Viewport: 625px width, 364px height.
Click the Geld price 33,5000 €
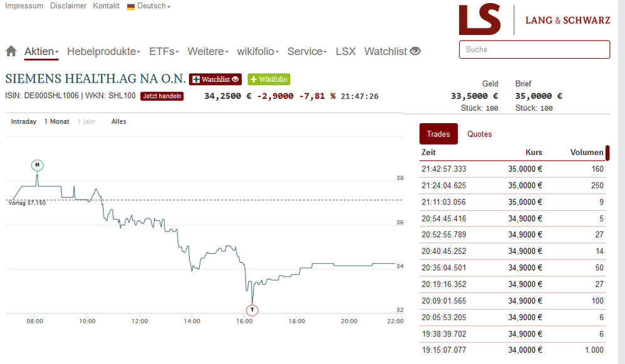click(x=474, y=96)
